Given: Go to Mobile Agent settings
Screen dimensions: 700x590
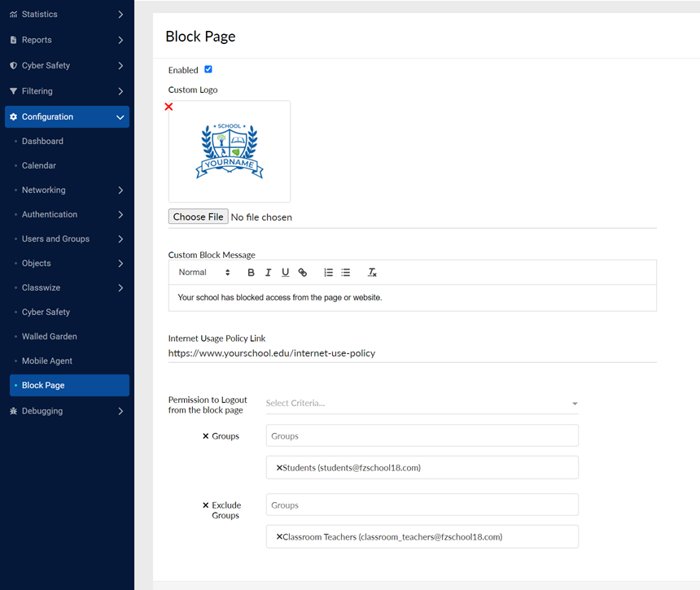Looking at the screenshot, I should click(x=47, y=361).
